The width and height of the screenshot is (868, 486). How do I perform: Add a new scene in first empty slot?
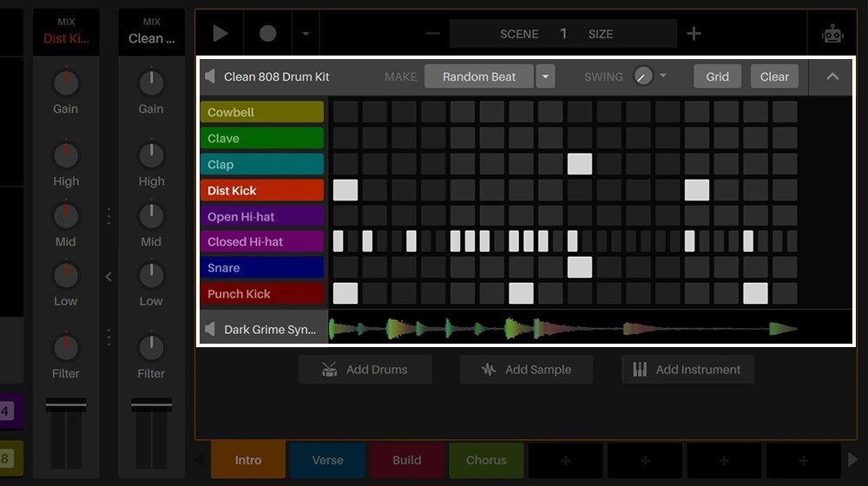click(x=565, y=460)
